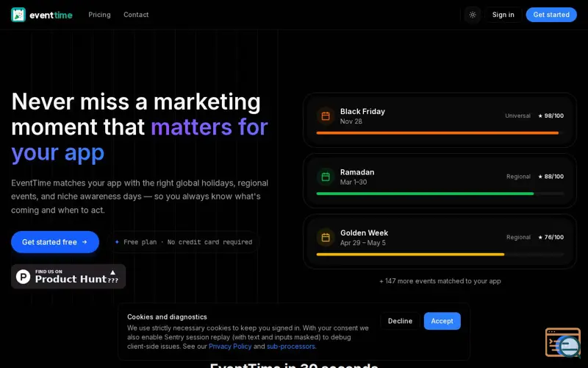Image resolution: width=588 pixels, height=368 pixels.
Task: Click the Golden Week calendar icon
Action: tap(326, 237)
